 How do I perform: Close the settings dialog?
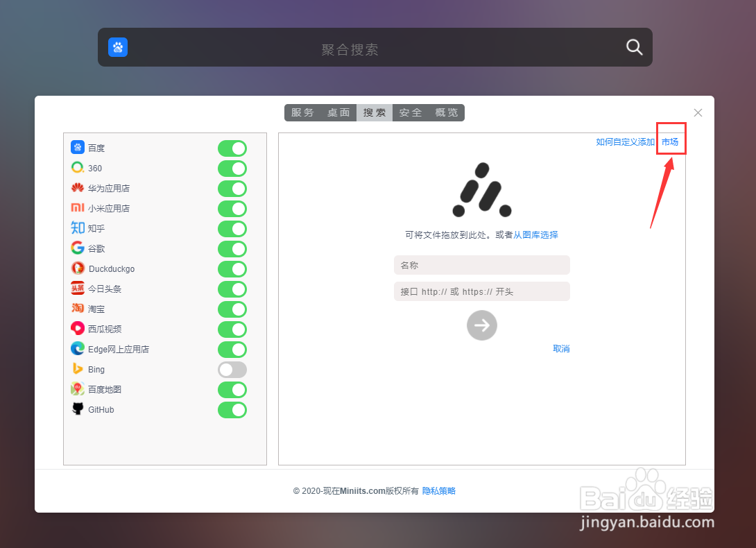[698, 112]
